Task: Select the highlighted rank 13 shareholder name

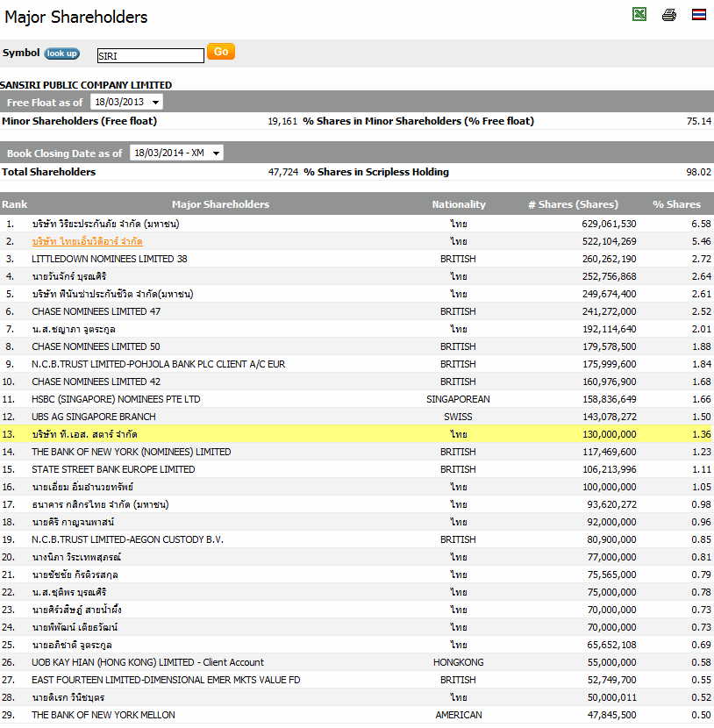Action: [x=84, y=434]
